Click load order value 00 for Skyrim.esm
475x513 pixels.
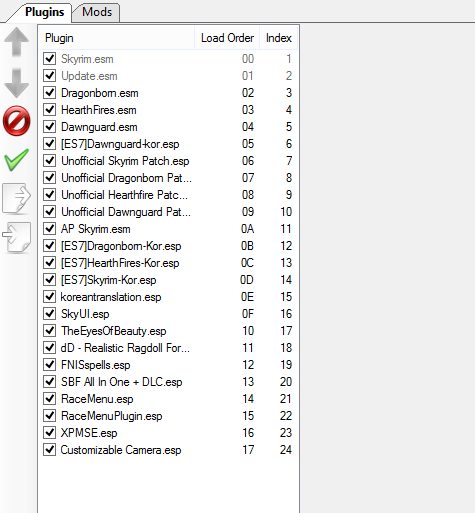248,59
